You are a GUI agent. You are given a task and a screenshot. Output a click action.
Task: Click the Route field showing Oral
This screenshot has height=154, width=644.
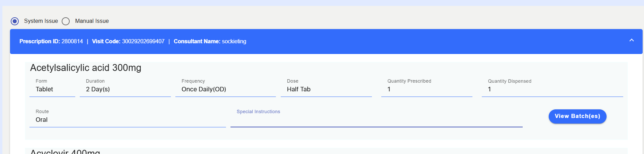point(128,120)
